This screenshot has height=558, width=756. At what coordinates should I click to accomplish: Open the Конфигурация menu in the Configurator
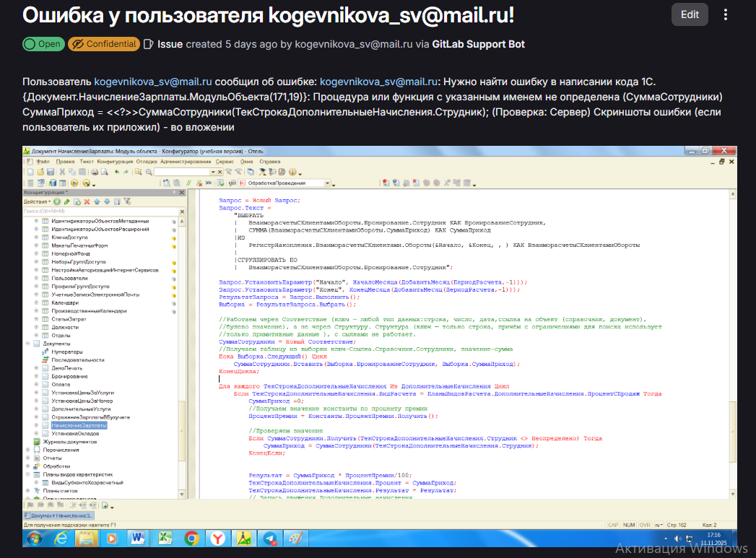tap(115, 162)
